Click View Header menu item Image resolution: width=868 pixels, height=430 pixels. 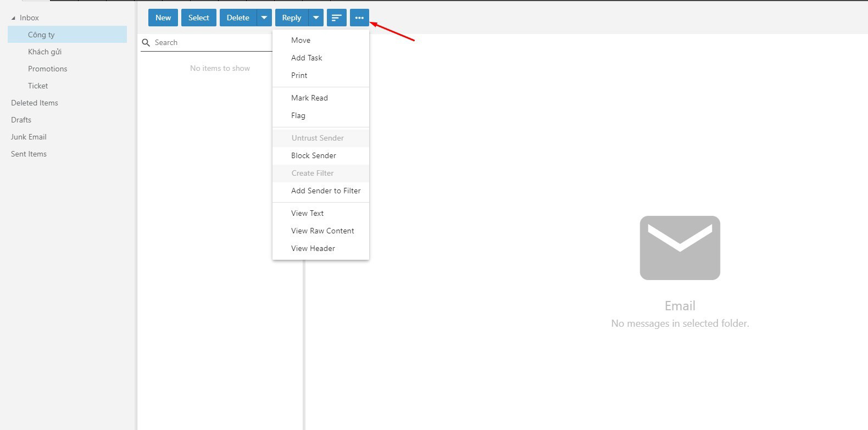click(x=313, y=248)
